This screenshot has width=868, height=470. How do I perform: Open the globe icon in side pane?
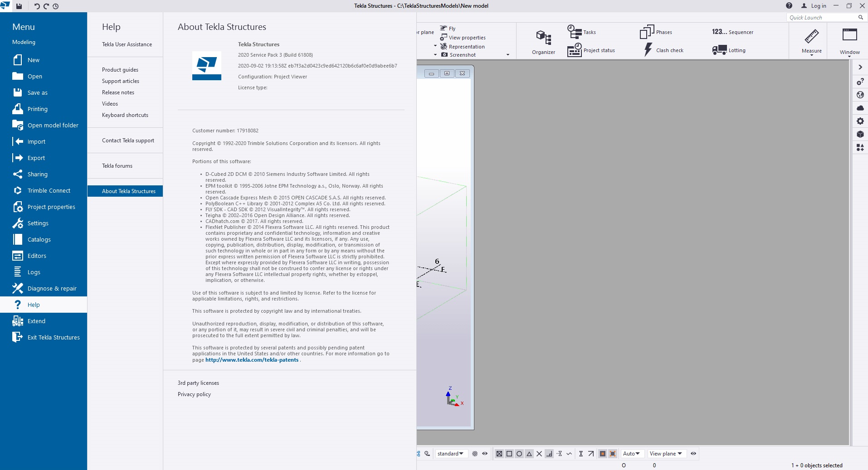[860, 95]
